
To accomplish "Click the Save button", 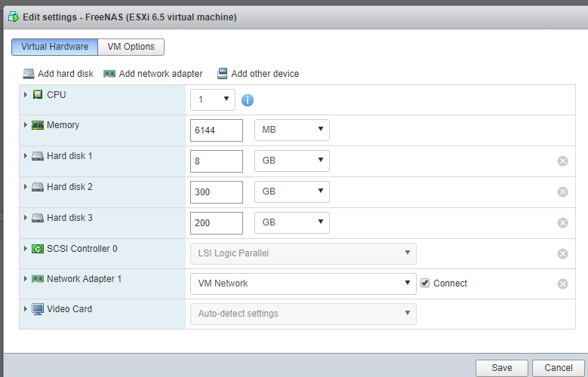I will [x=502, y=368].
